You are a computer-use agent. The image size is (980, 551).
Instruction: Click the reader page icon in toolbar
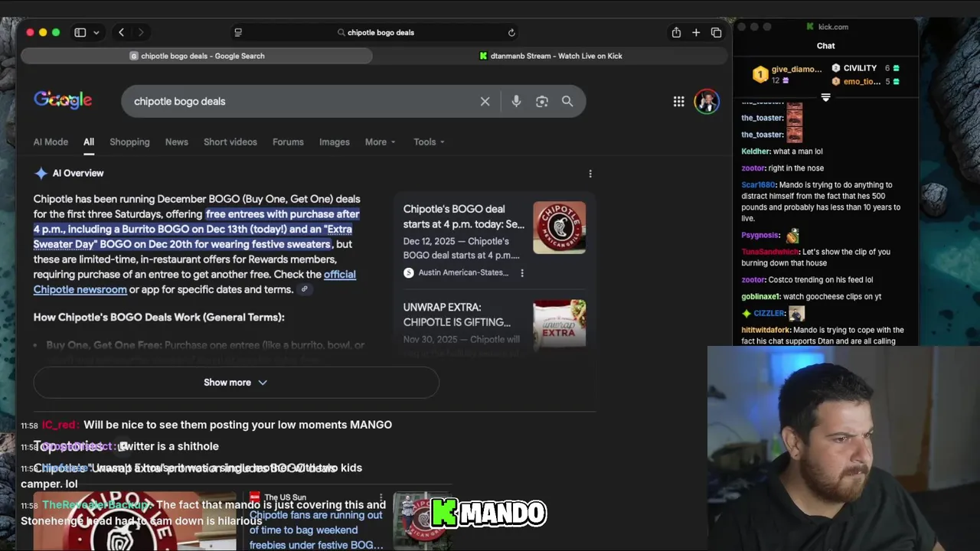coord(238,32)
